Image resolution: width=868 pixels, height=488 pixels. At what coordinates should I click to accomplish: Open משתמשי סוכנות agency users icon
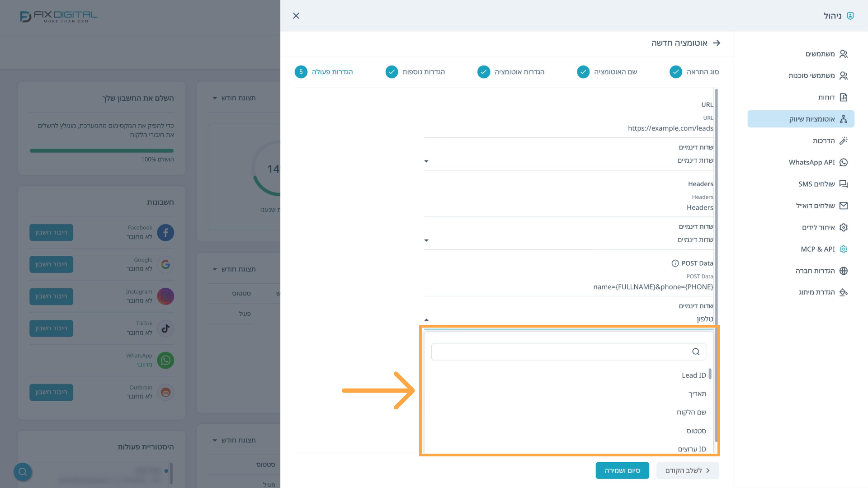coord(844,76)
